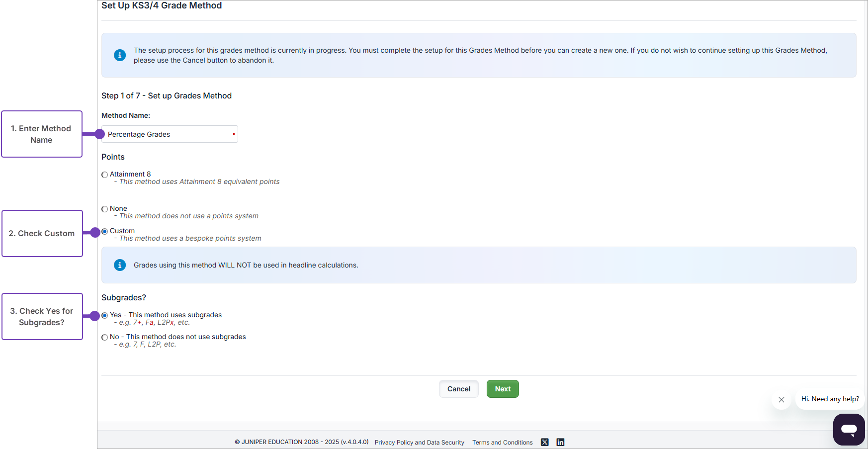Screen dimensions: 868x449
Task: Click the 'Points' section label
Action: coord(113,157)
